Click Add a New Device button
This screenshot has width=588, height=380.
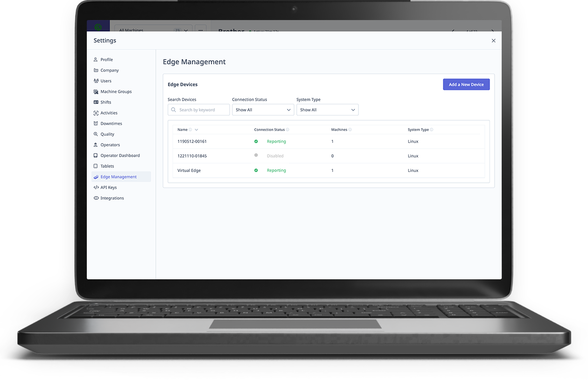pyautogui.click(x=466, y=84)
